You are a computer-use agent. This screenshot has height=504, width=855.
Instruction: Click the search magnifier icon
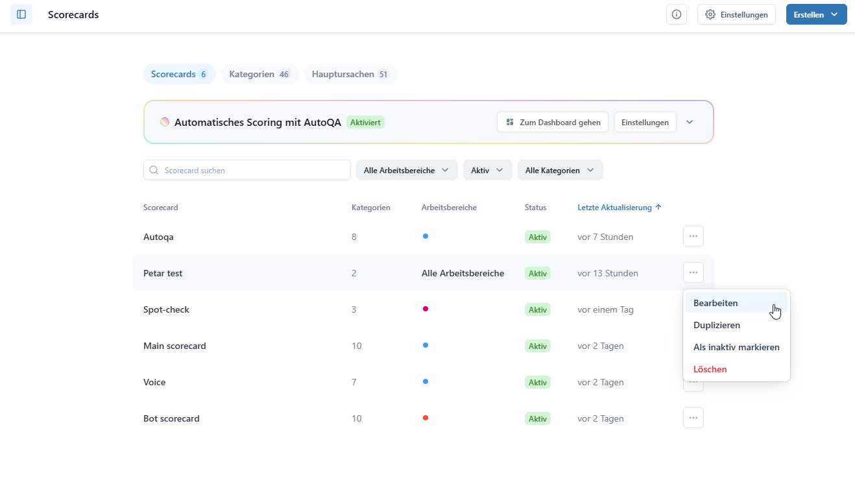[x=154, y=170]
